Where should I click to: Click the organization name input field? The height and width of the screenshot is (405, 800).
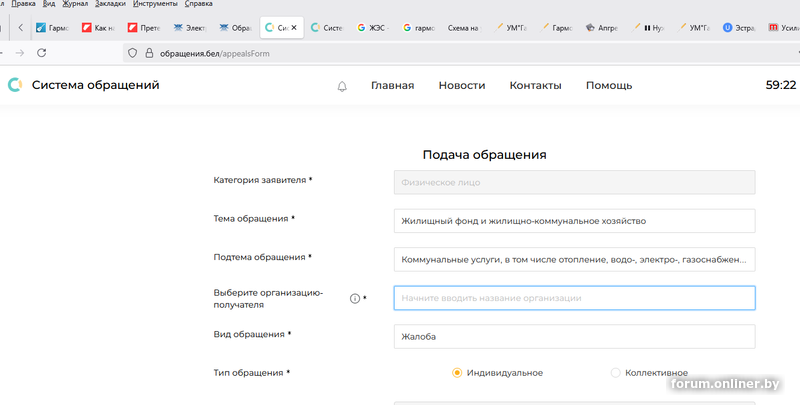pos(574,298)
